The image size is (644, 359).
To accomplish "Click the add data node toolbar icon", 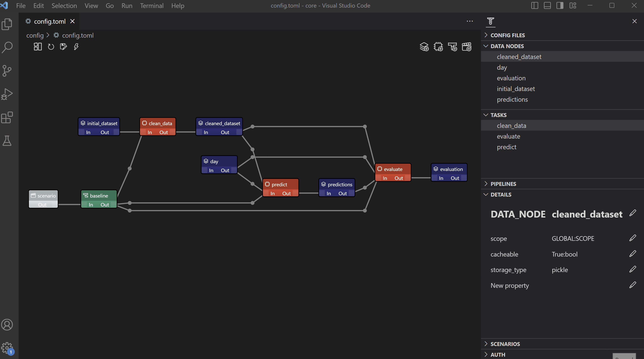I will tap(424, 47).
